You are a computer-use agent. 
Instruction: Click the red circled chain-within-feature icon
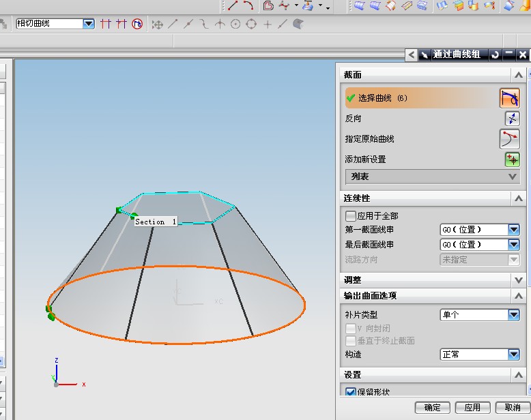(x=137, y=24)
